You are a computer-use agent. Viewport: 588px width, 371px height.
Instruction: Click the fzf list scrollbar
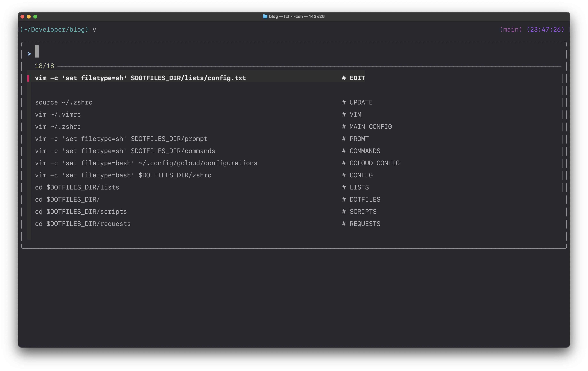coord(563,133)
